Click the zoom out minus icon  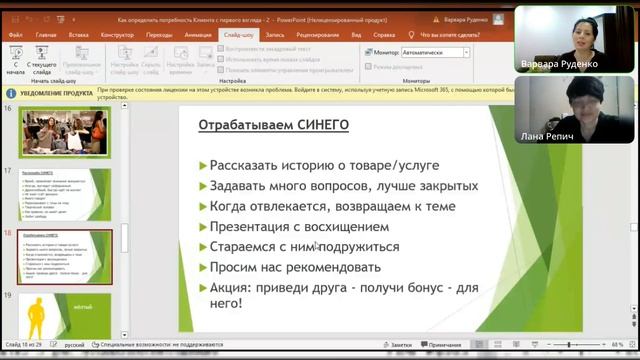(x=549, y=345)
